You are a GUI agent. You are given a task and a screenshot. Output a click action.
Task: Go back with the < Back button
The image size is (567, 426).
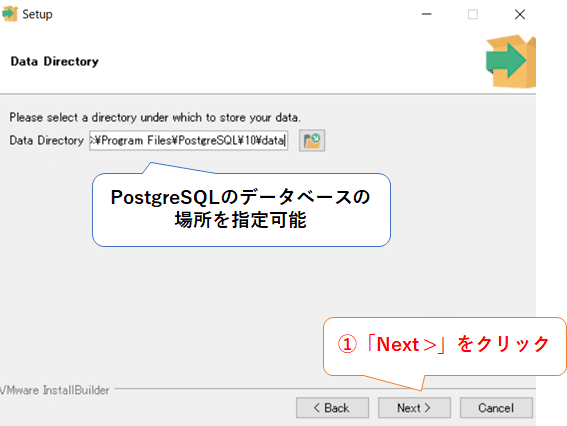(x=332, y=408)
